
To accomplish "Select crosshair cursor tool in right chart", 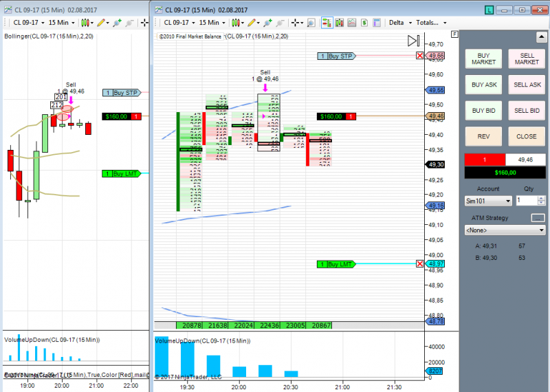I will point(296,23).
